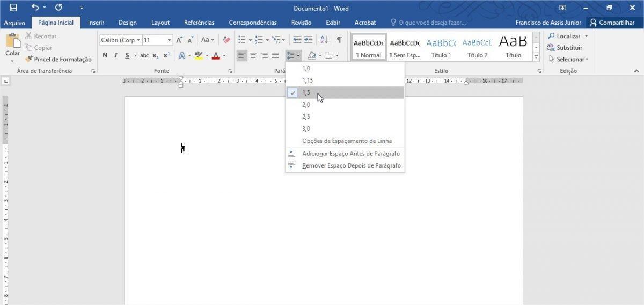This screenshot has width=644, height=305.
Task: Expand the styles gallery
Action: coord(536,56)
